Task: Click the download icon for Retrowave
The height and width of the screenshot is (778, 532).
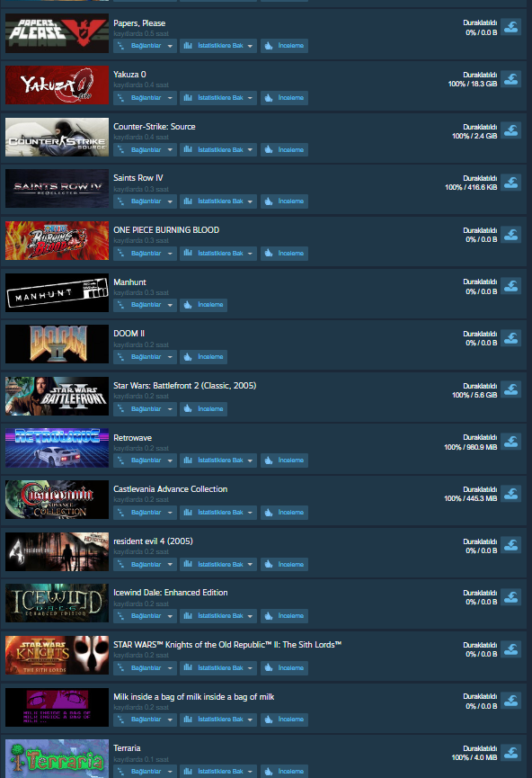Action: click(510, 442)
